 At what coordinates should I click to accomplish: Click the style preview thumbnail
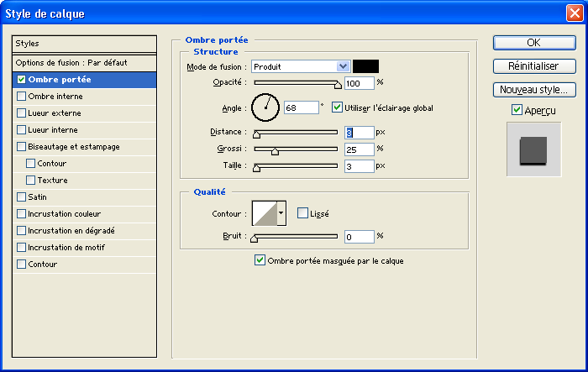pos(533,150)
